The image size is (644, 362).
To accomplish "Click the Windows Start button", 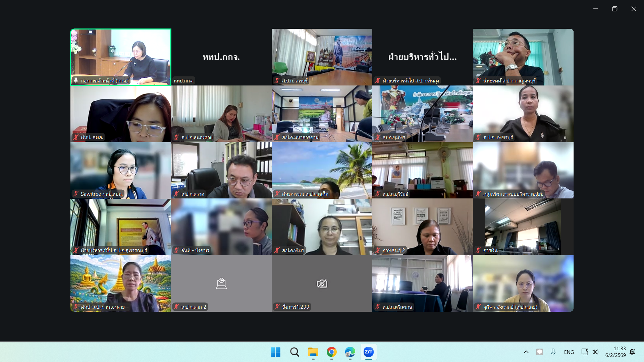I will tap(275, 352).
